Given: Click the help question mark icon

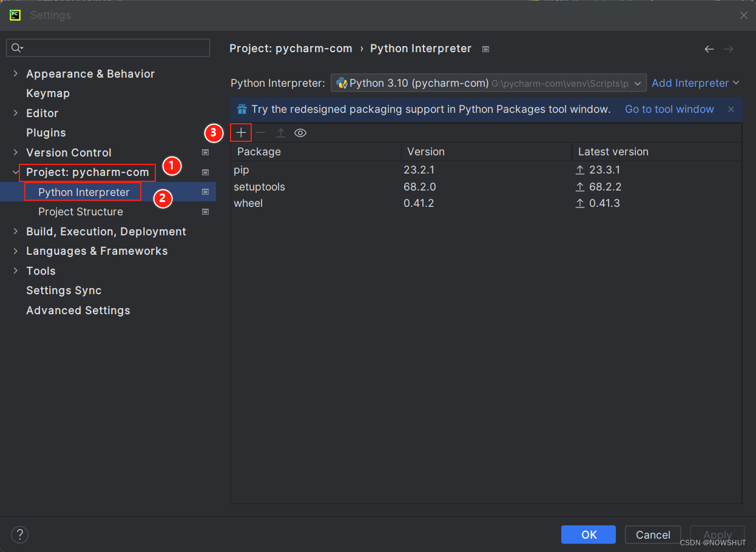Looking at the screenshot, I should 20,534.
